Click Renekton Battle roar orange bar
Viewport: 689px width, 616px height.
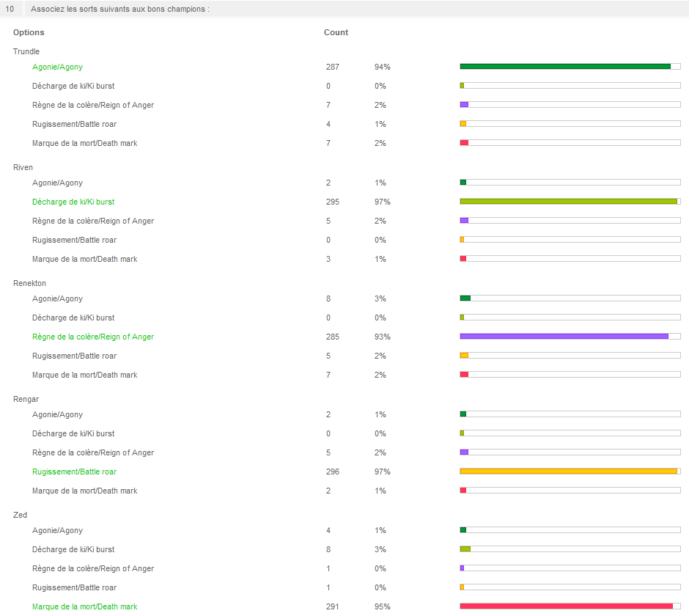pyautogui.click(x=464, y=355)
